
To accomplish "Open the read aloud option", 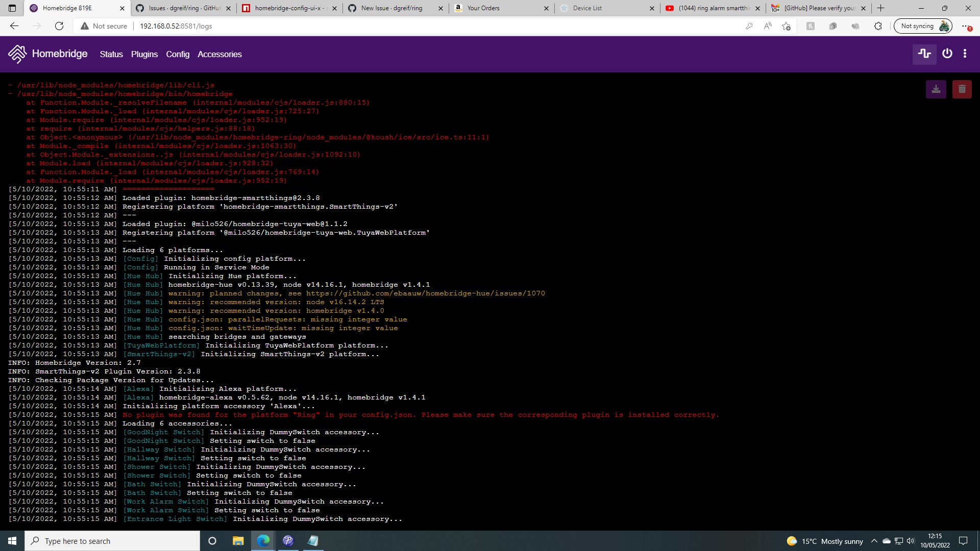I will point(768,26).
